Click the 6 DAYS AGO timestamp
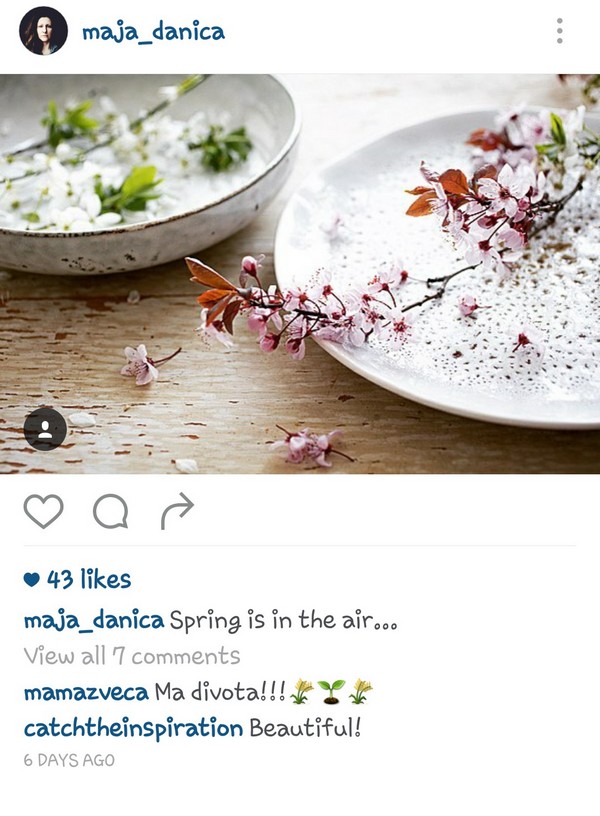The width and height of the screenshot is (600, 816). (x=69, y=760)
